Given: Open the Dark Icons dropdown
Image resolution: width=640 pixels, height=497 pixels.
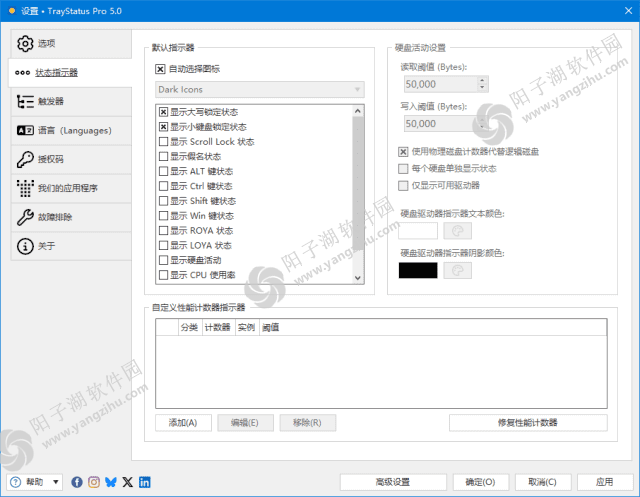Looking at the screenshot, I should pyautogui.click(x=260, y=89).
